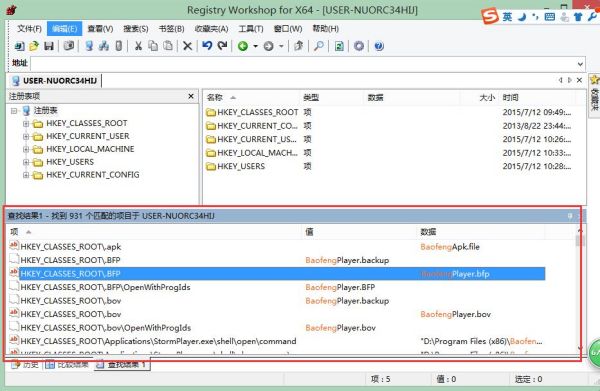Click the delete X toolbar icon

tap(188, 46)
